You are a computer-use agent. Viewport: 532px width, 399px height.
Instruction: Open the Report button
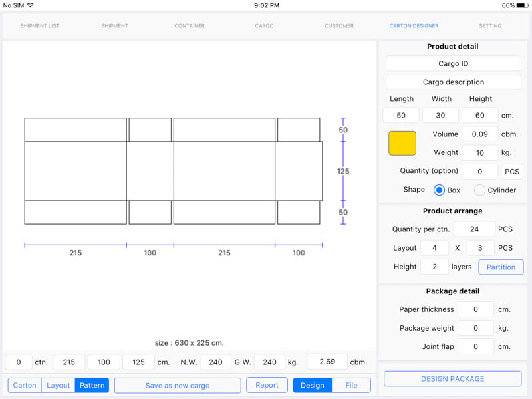267,385
